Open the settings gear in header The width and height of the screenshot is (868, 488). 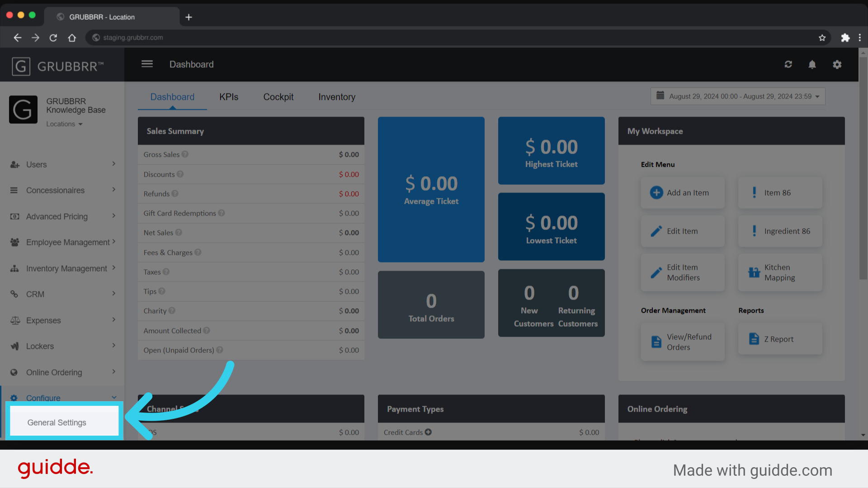[x=837, y=65]
